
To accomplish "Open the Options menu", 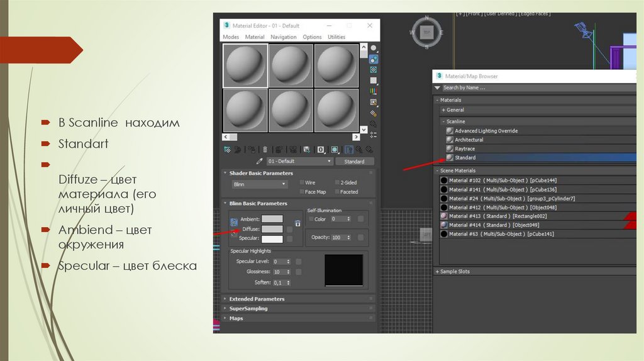I will coord(312,37).
